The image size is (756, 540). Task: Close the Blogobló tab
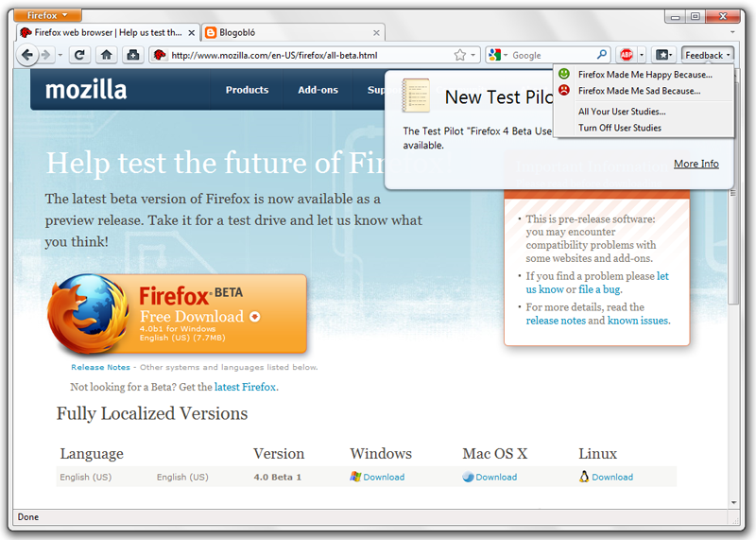click(376, 33)
